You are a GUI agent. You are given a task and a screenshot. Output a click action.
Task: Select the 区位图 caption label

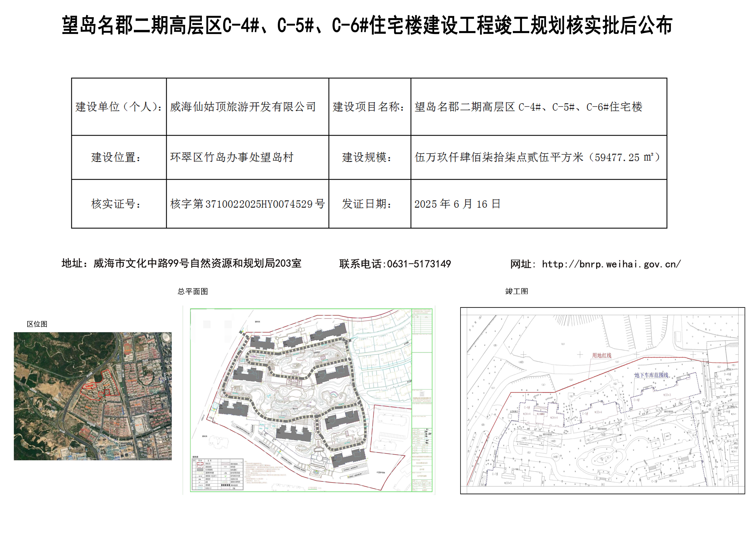[x=37, y=324]
